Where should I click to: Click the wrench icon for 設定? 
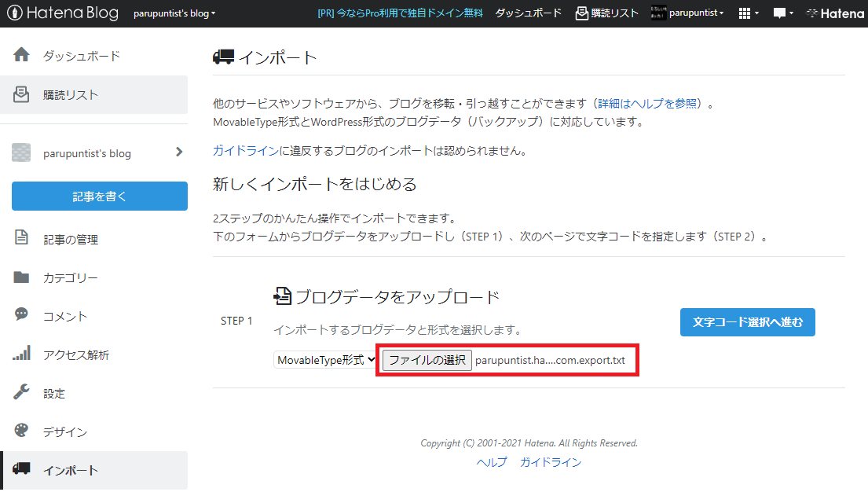[21, 391]
